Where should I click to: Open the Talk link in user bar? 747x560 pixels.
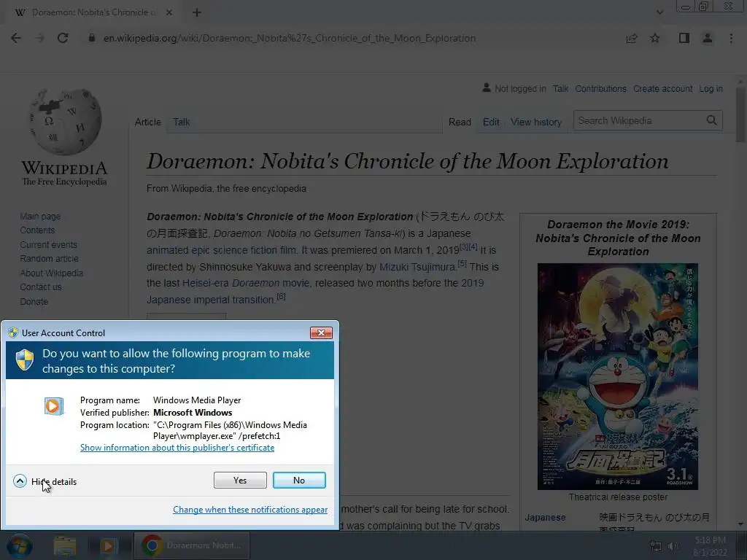pos(560,88)
